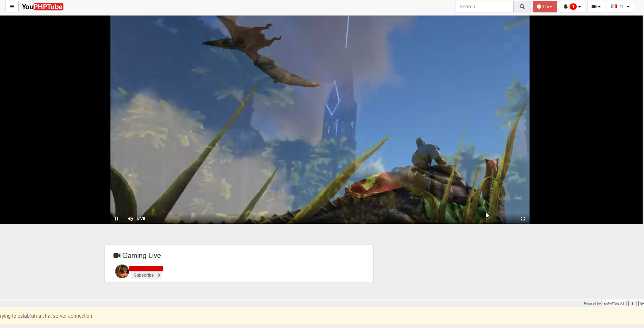Toggle fullscreen on the video player
The image size is (644, 328).
tap(523, 219)
